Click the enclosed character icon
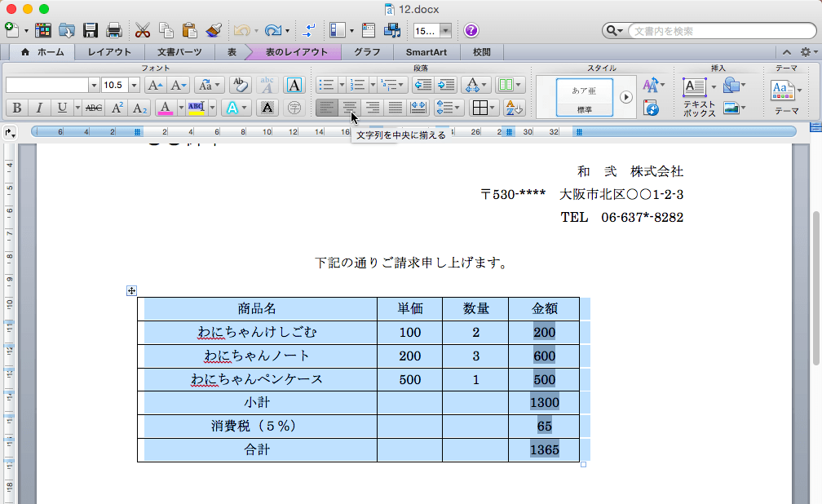The height and width of the screenshot is (504, 822). coord(294,108)
